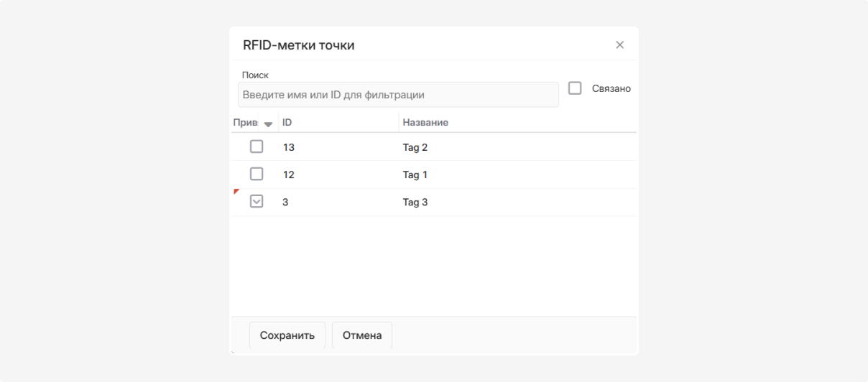
Task: Toggle the Связано checkbox
Action: pyautogui.click(x=575, y=88)
